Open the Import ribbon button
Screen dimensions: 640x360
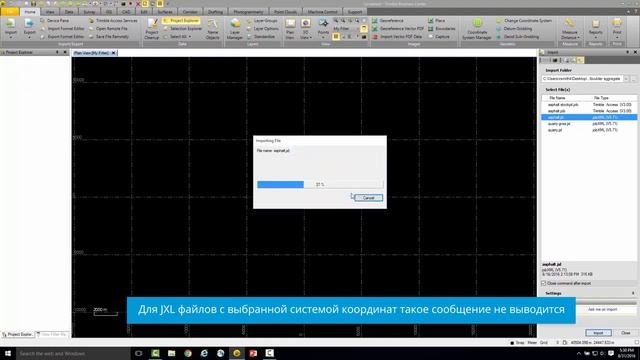click(11, 28)
